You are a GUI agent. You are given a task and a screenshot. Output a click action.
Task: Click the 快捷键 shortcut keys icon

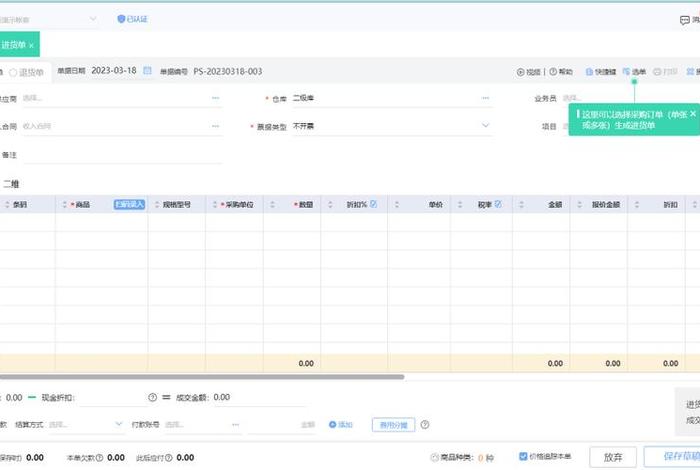coord(588,72)
